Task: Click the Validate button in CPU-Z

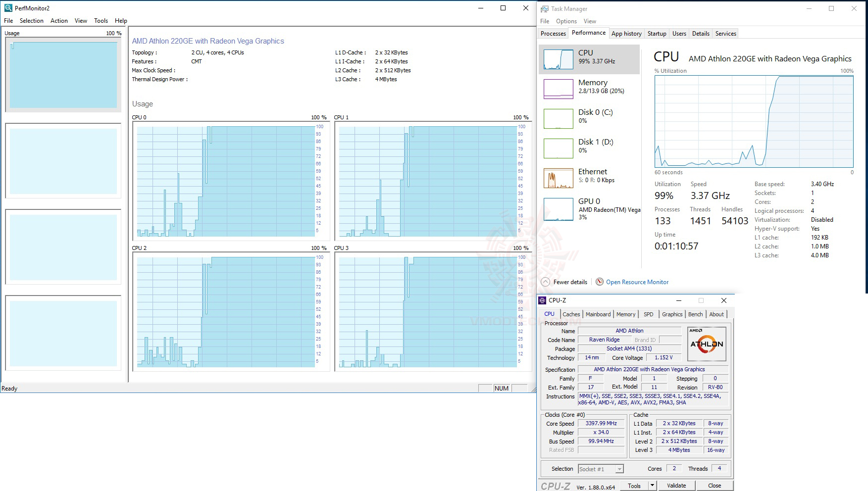Action: click(x=676, y=486)
